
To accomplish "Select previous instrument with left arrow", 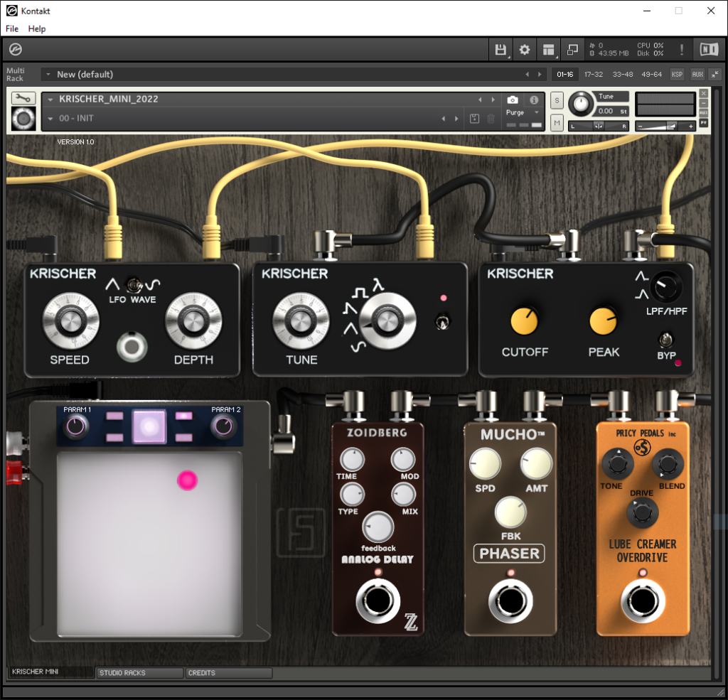I will 480,99.
